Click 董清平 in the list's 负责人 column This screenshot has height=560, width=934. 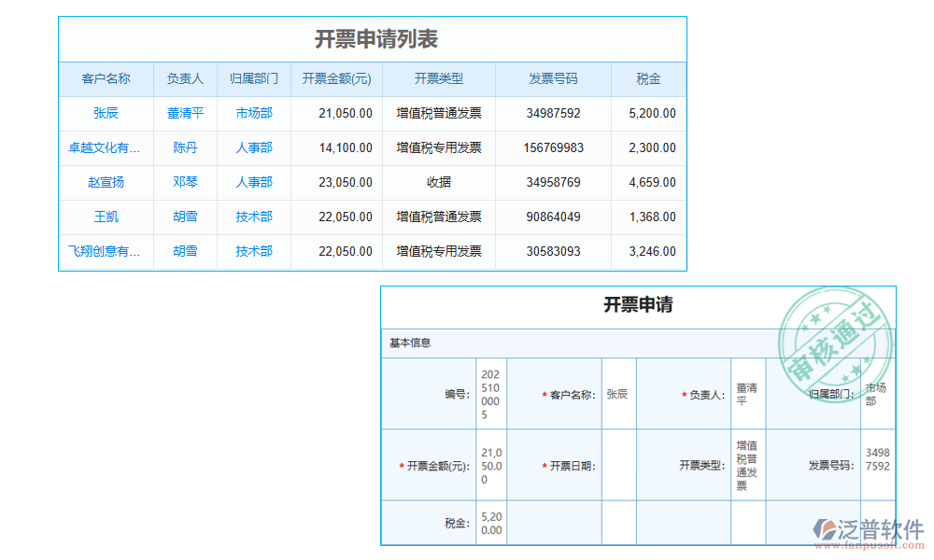(185, 113)
